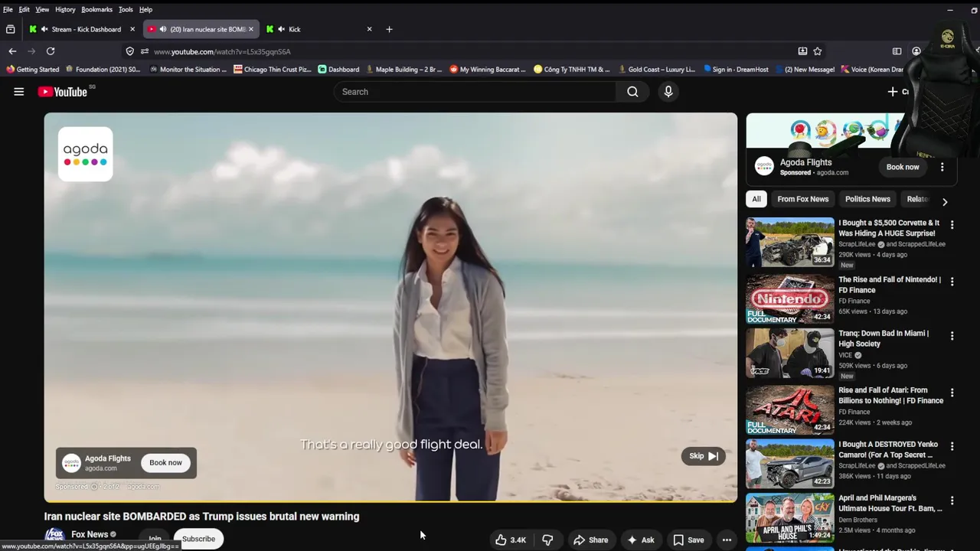Click Book now in the Agoda Flights sidebar ad
The width and height of the screenshot is (980, 551).
tap(903, 167)
